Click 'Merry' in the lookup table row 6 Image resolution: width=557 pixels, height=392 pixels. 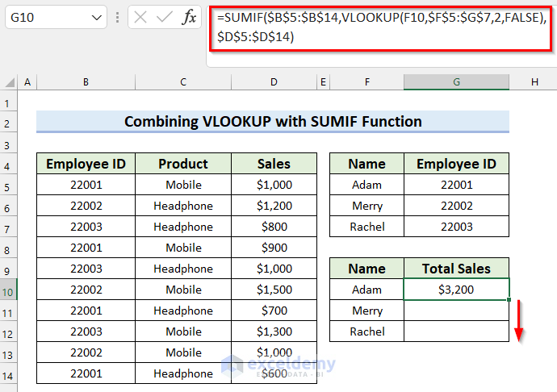click(x=367, y=206)
